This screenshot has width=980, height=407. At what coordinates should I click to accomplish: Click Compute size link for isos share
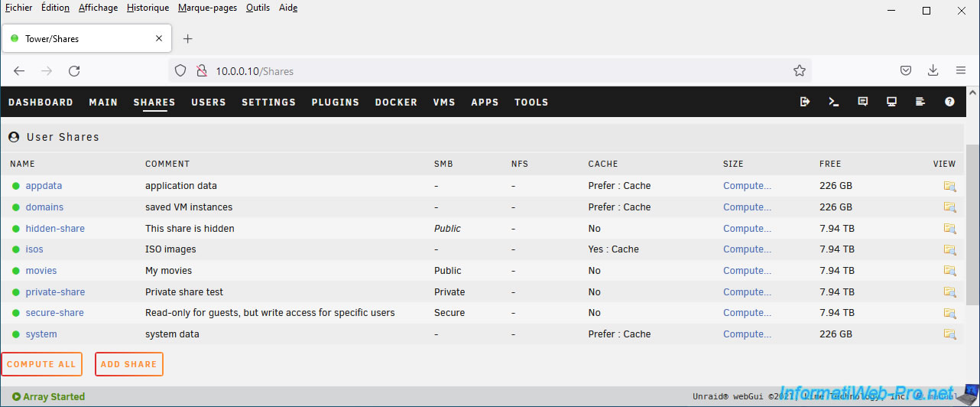747,249
